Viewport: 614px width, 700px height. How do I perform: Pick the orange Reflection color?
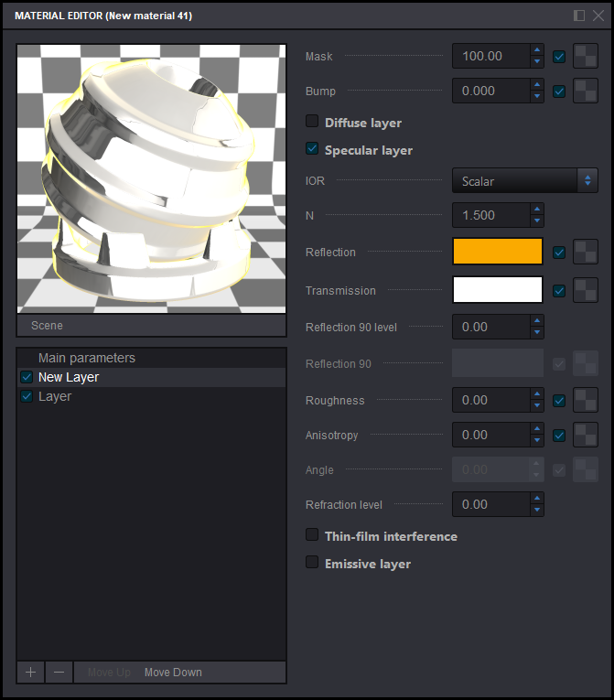tap(498, 252)
